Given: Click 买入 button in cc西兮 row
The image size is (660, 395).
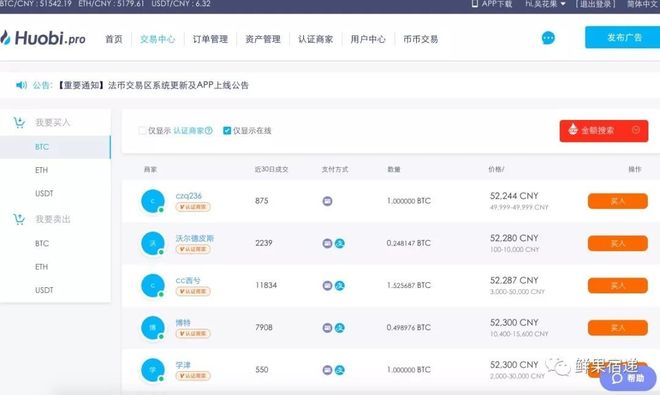Looking at the screenshot, I should tap(617, 285).
